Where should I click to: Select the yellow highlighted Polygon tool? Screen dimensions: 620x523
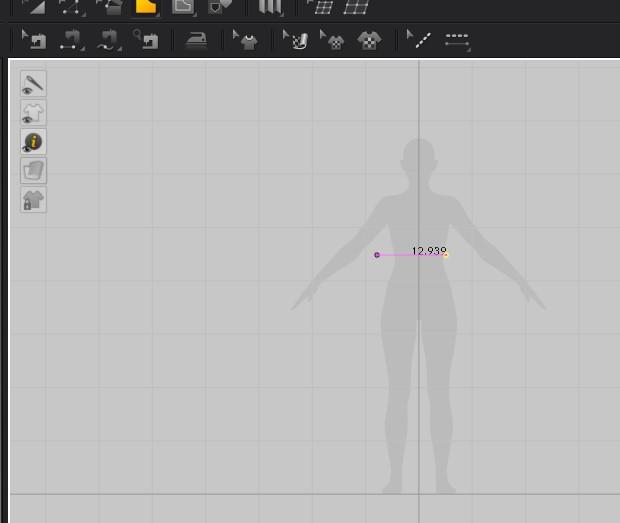pyautogui.click(x=146, y=7)
